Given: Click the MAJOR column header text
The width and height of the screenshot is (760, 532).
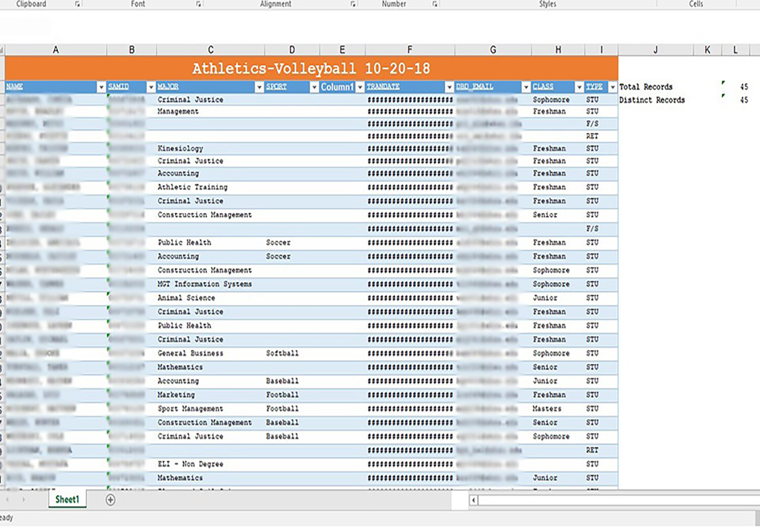Looking at the screenshot, I should pos(168,87).
